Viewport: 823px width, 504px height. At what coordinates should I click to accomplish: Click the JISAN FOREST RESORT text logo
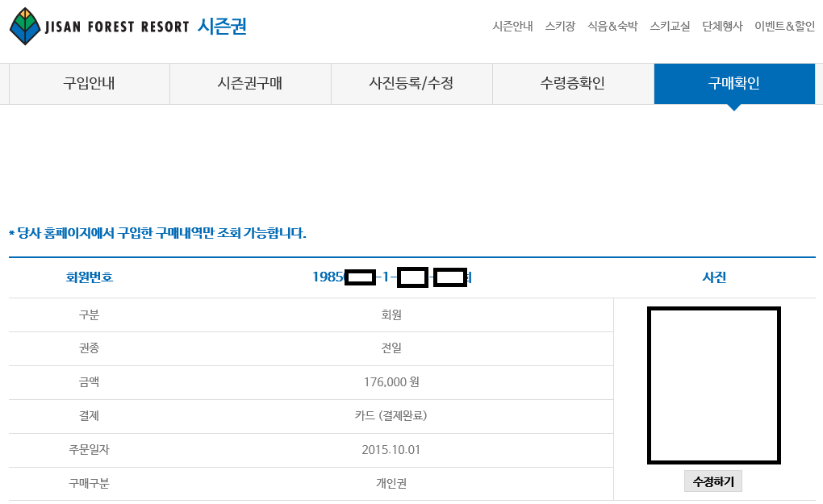tap(116, 27)
